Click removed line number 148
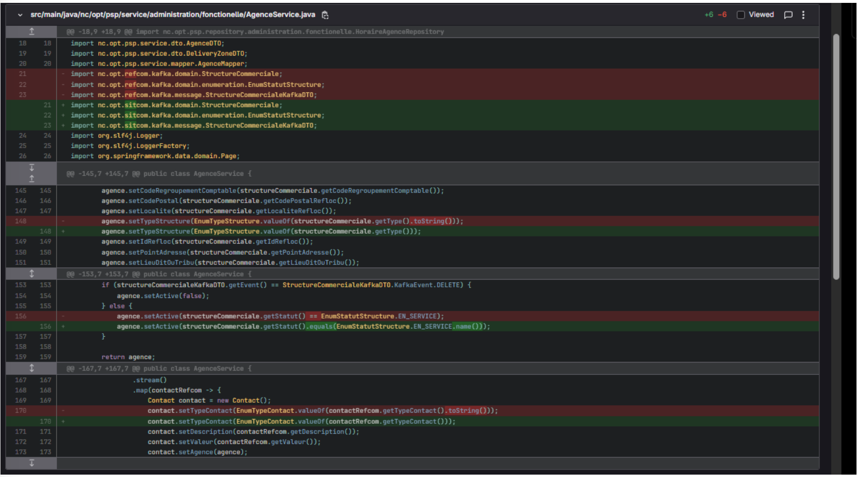Viewport: 868px width, 477px height. [x=21, y=221]
